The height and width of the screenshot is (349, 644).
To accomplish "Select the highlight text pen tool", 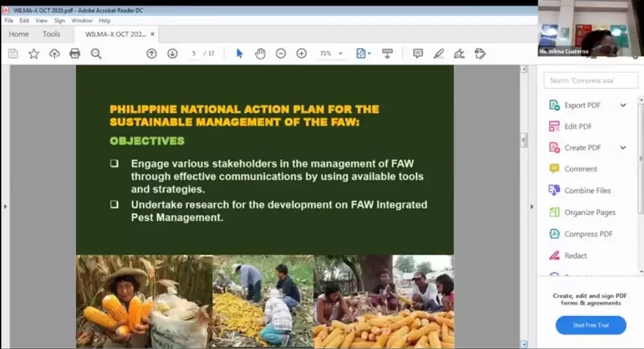I will pos(438,54).
